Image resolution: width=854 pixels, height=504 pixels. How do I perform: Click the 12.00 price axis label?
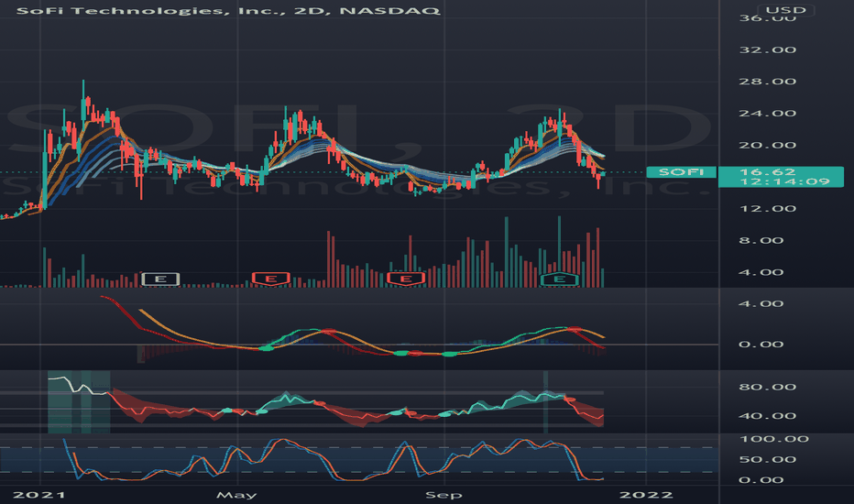(x=767, y=209)
